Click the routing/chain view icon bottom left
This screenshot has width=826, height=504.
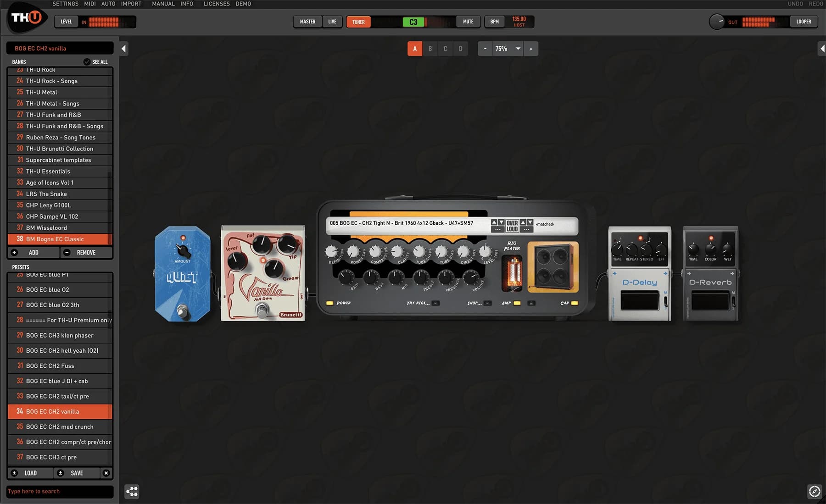tap(132, 491)
